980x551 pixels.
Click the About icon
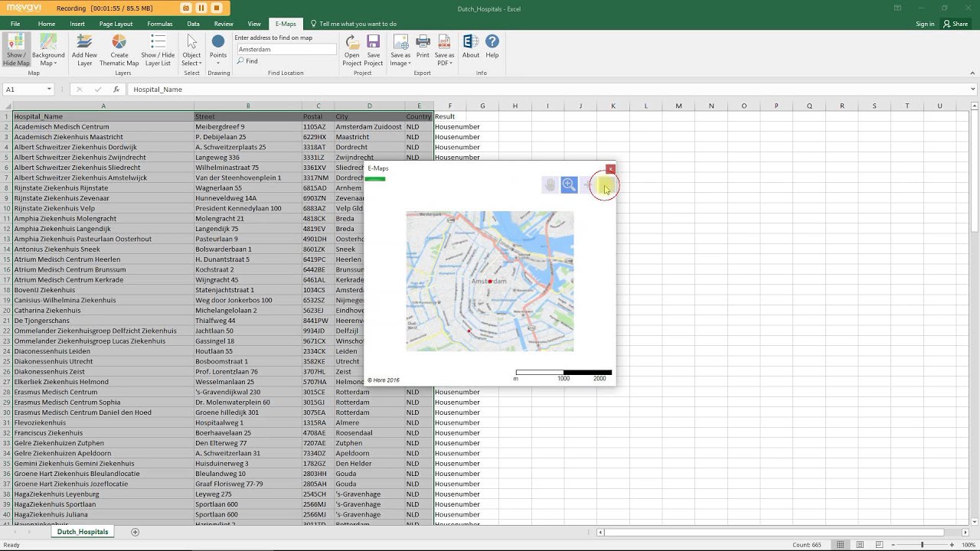coord(471,47)
